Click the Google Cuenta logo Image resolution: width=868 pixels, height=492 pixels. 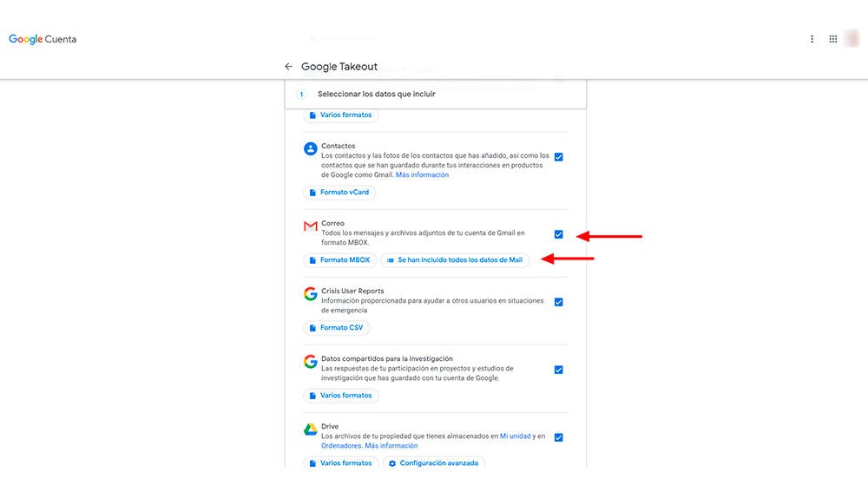coord(43,39)
